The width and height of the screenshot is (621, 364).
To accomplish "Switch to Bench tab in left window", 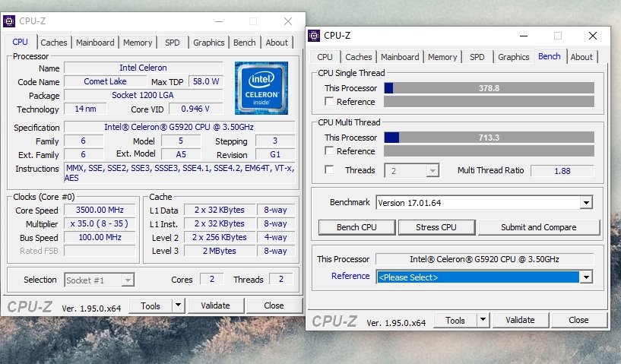I will (x=244, y=43).
